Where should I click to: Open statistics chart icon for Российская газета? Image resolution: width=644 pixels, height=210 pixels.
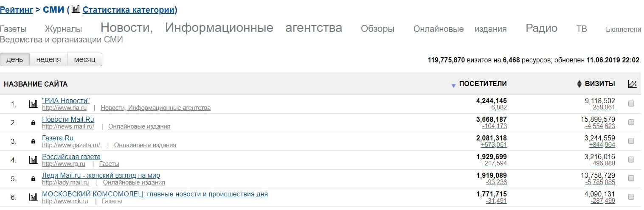click(33, 160)
